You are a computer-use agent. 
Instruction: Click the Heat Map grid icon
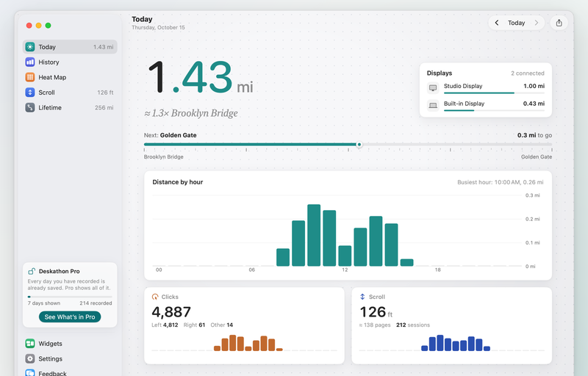click(x=30, y=77)
